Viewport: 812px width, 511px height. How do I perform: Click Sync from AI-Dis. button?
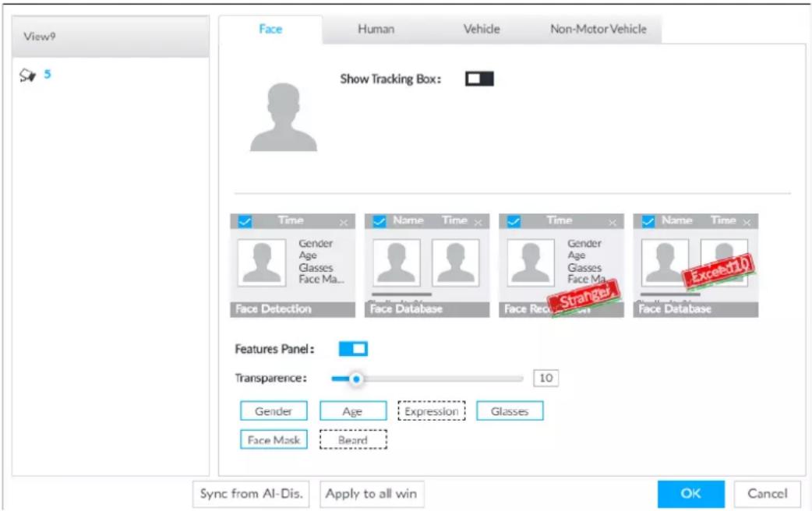pyautogui.click(x=251, y=494)
